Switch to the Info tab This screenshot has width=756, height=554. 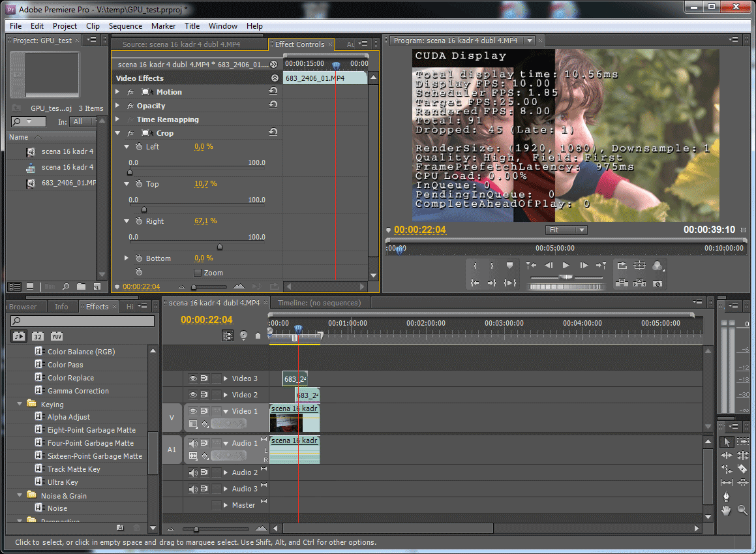(61, 307)
